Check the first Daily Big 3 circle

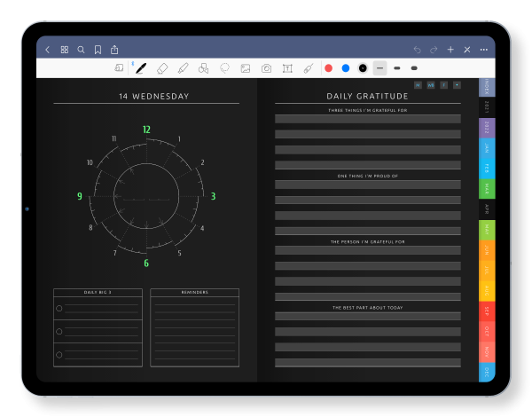(59, 308)
